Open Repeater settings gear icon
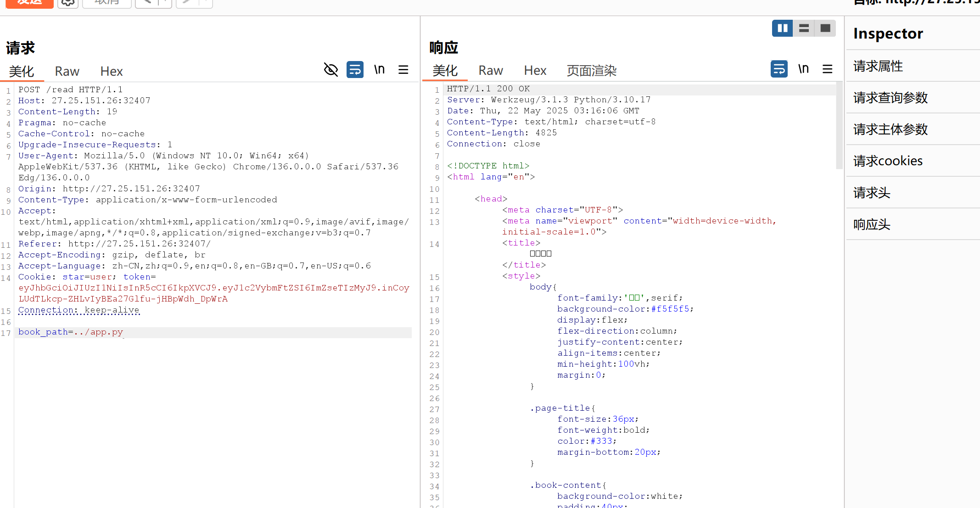Screen dimensions: 980x508 click(x=68, y=3)
